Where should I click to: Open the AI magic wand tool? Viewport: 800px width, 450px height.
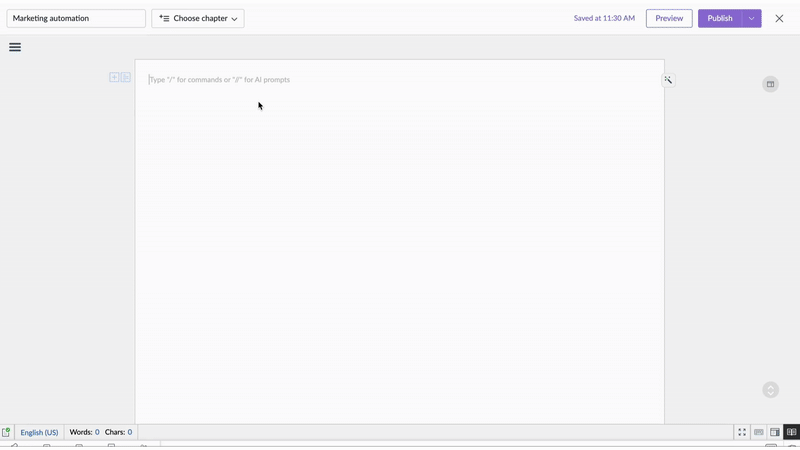point(668,80)
